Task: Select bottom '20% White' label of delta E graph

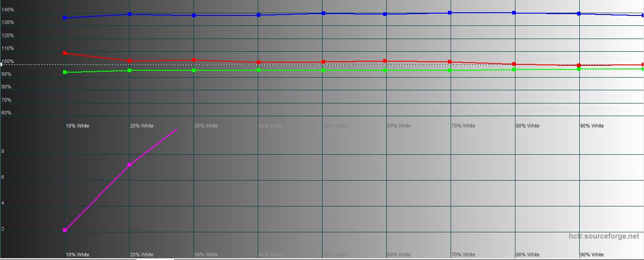Action: pos(142,255)
